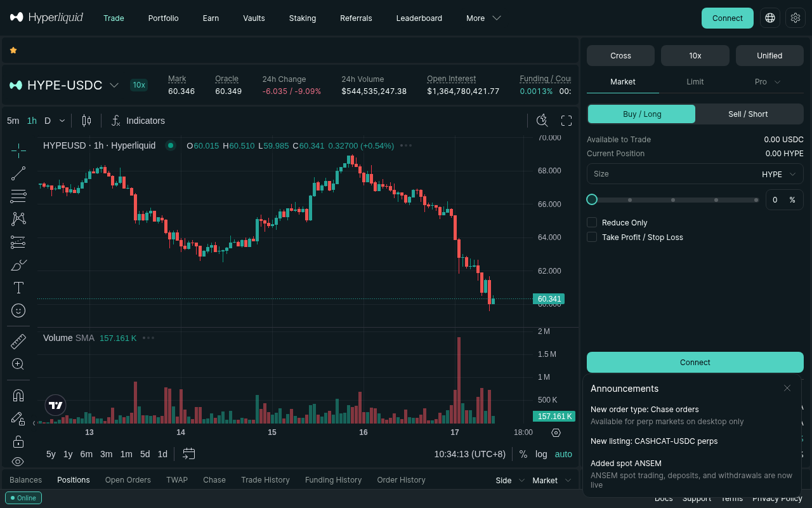Screen dimensions: 812x508
Task: Open the candlestick chart type icon
Action: pos(87,121)
